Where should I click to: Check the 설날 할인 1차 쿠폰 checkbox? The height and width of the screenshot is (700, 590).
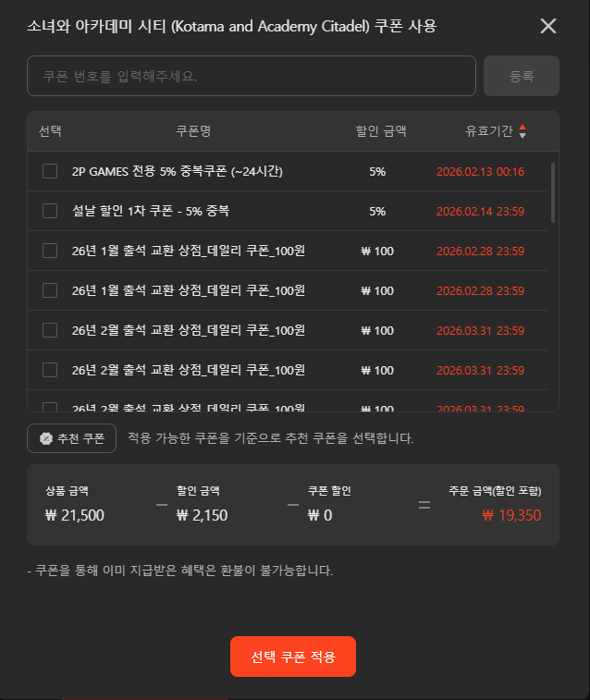pos(50,211)
